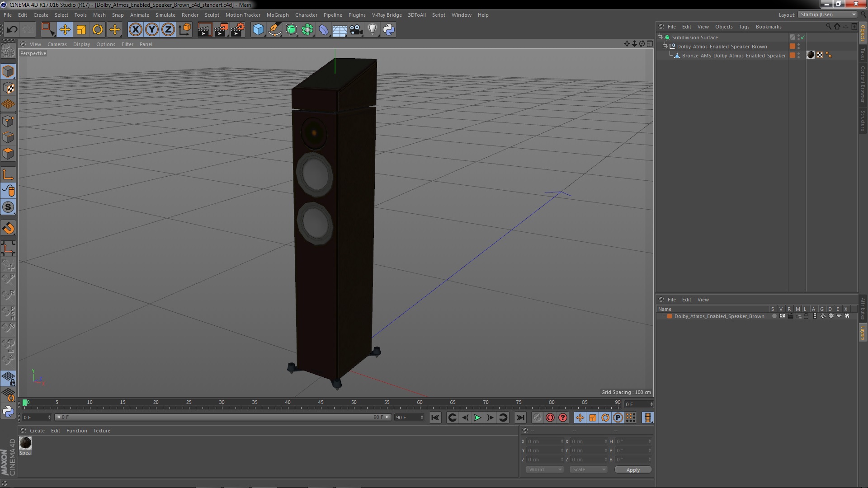Image resolution: width=868 pixels, height=488 pixels.
Task: Open the Content Browser side tab
Action: [863, 84]
